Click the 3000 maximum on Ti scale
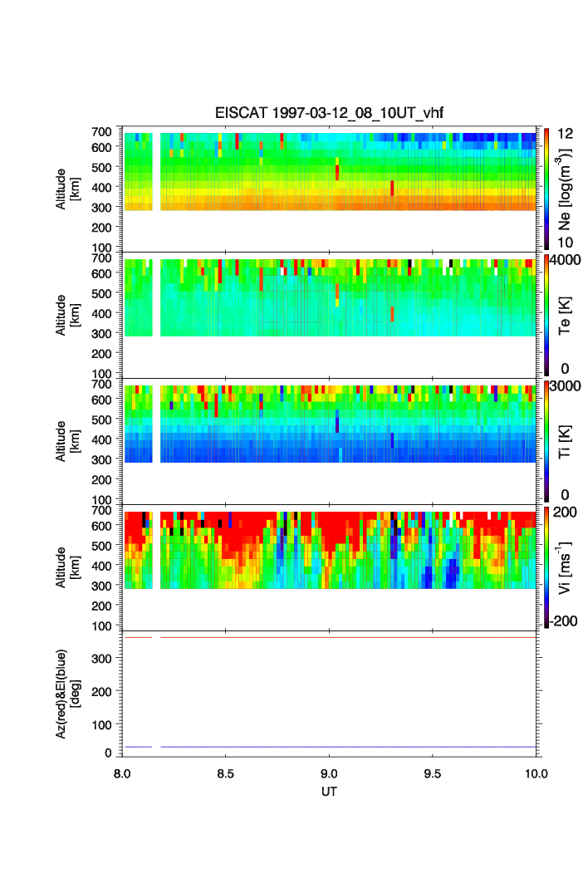The width and height of the screenshot is (588, 883). pos(566,385)
